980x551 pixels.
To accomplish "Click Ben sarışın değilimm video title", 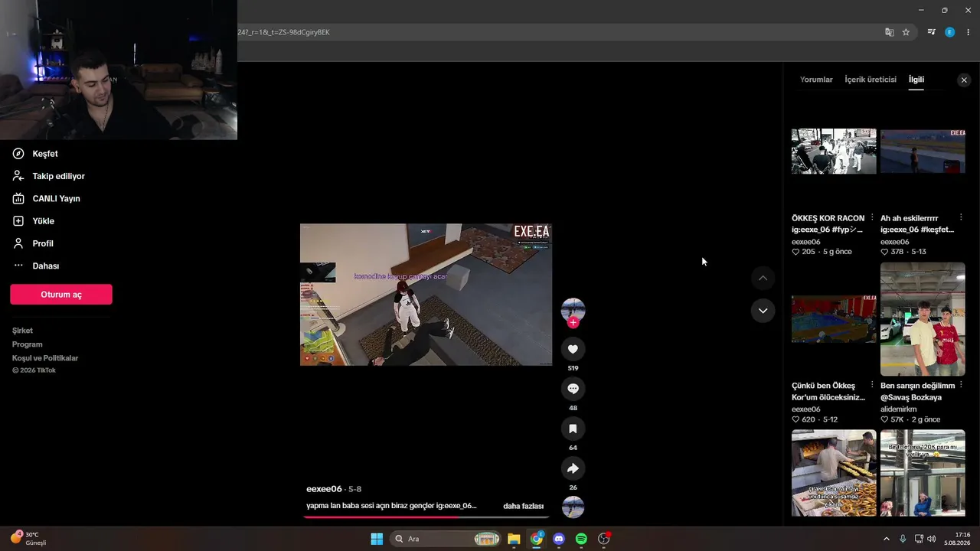I will pyautogui.click(x=917, y=391).
